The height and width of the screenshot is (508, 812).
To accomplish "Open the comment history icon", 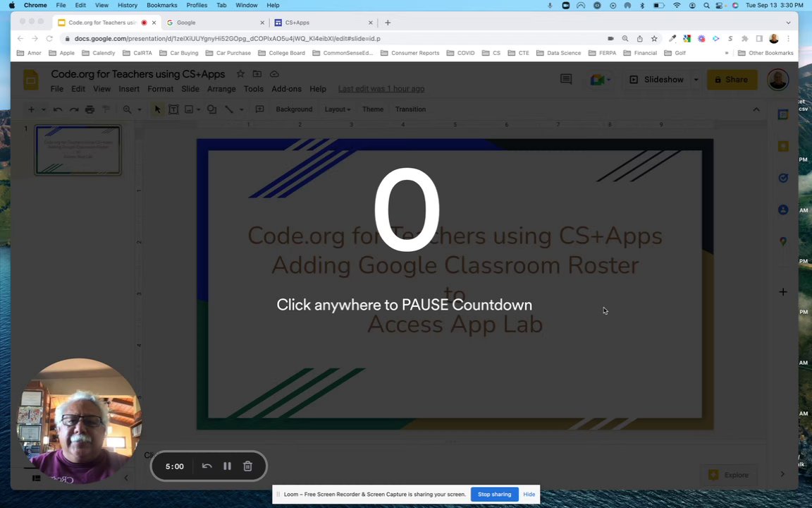I will click(566, 79).
